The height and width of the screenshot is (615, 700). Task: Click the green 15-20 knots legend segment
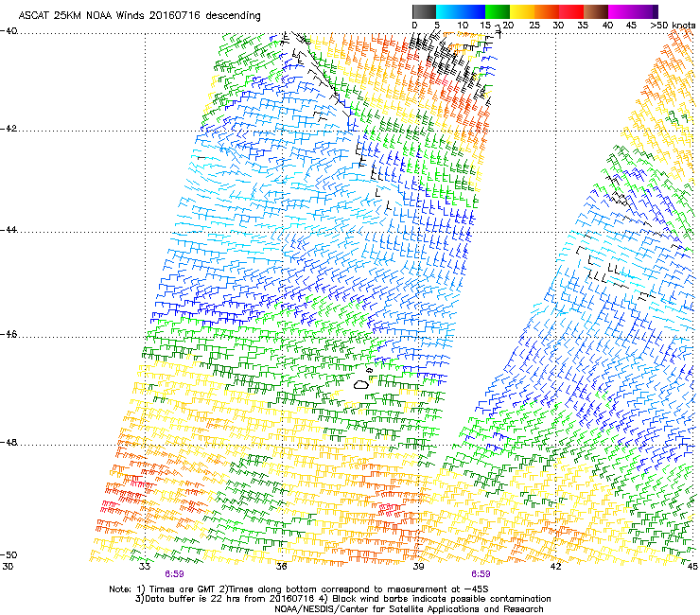498,11
